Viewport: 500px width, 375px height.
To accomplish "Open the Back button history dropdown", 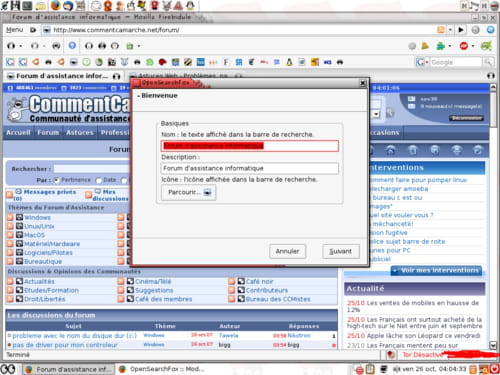I will pos(21,46).
